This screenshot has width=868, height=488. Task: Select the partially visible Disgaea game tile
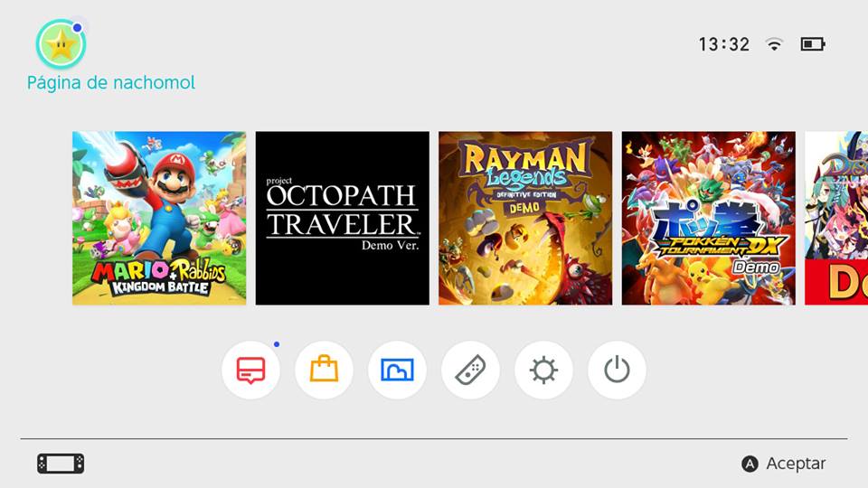836,218
